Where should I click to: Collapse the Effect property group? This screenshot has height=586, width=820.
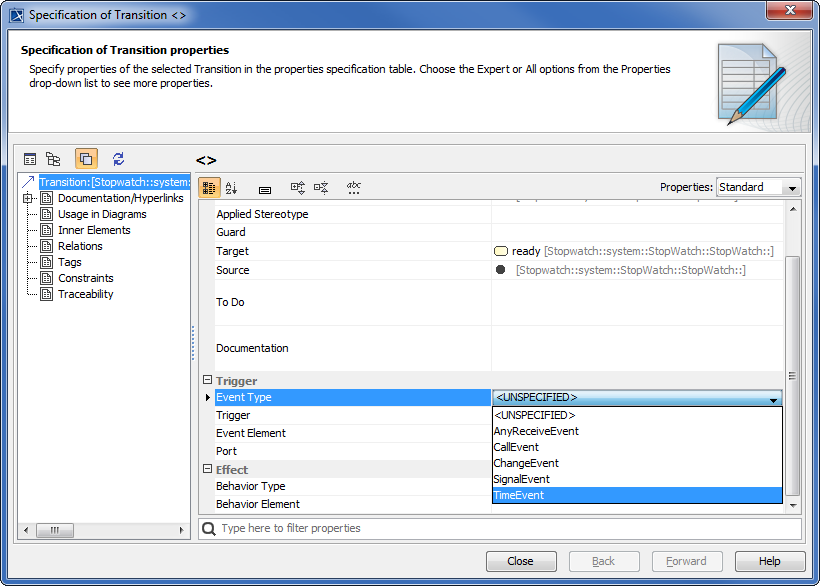[x=208, y=470]
